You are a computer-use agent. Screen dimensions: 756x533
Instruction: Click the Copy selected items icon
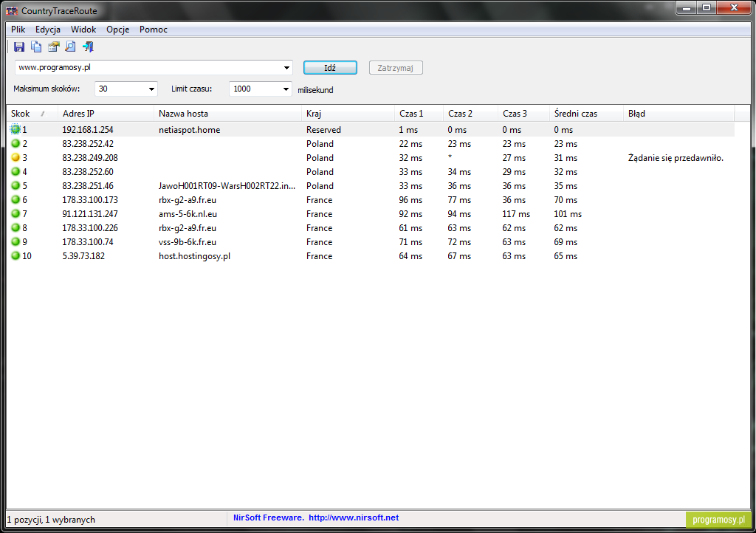[36, 47]
